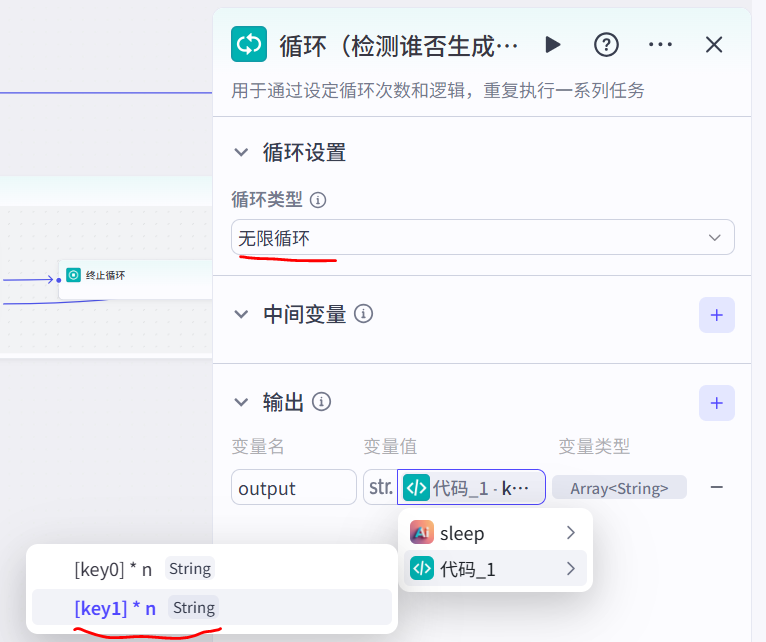The image size is (766, 642).
Task: Open the help question mark icon
Action: (x=606, y=45)
